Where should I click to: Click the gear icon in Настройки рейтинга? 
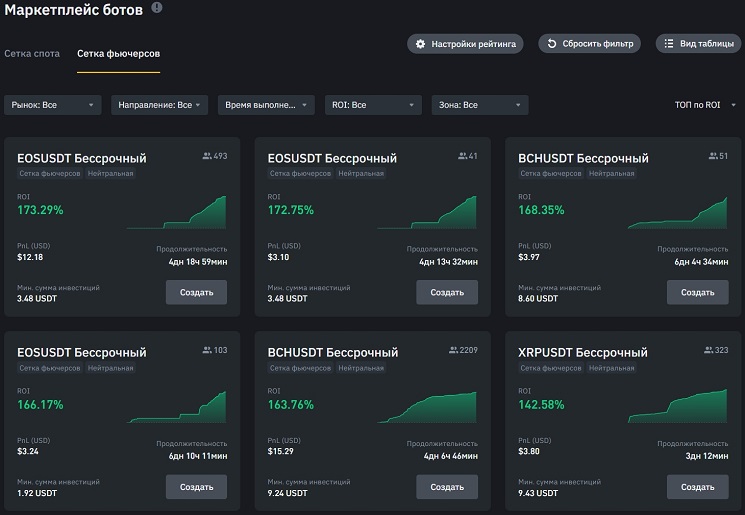coord(421,44)
